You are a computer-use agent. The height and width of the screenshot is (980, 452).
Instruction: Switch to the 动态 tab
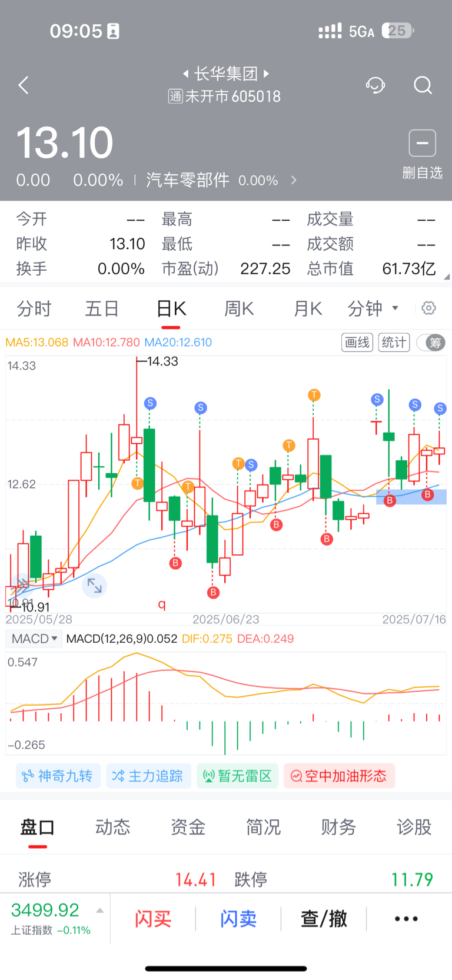coord(113,828)
